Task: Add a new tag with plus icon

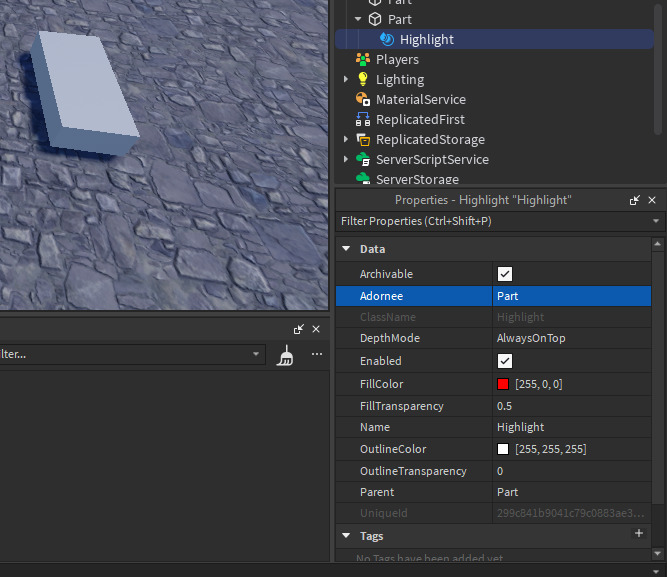Action: pyautogui.click(x=639, y=535)
